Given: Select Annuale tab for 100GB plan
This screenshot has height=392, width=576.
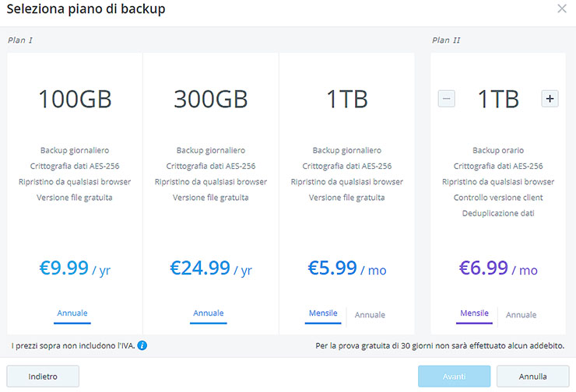Looking at the screenshot, I should (72, 313).
